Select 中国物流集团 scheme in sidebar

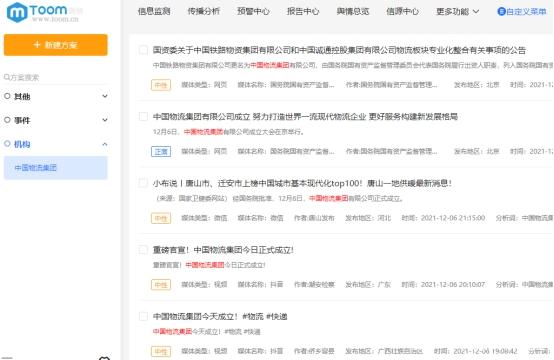56,168
